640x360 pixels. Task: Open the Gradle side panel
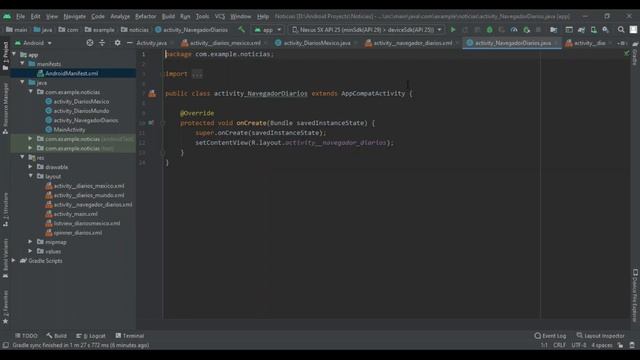point(635,53)
